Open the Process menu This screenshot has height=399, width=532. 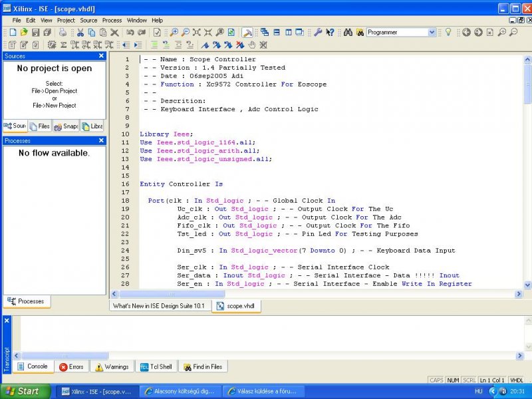coord(112,21)
